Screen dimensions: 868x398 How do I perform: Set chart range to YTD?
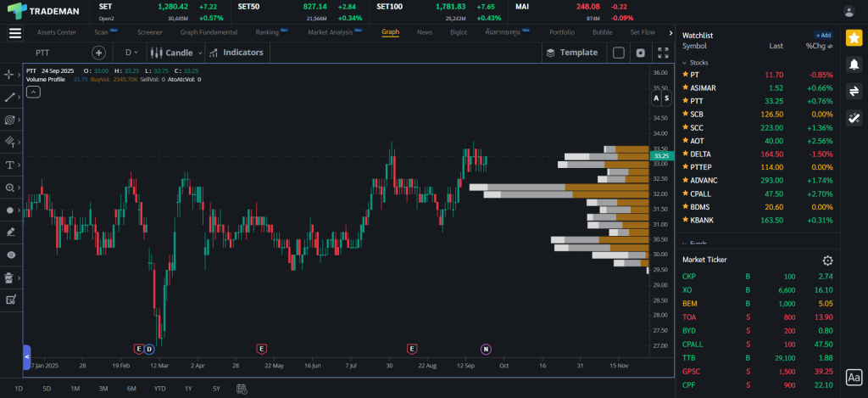point(160,389)
